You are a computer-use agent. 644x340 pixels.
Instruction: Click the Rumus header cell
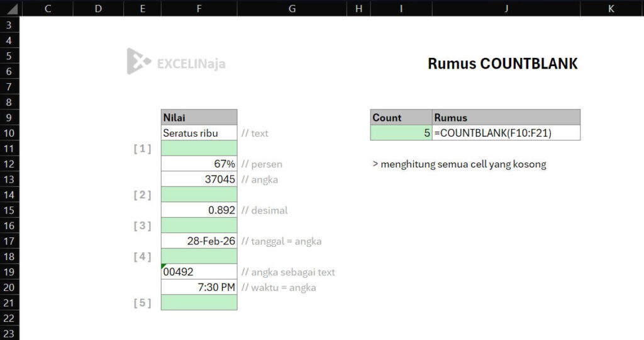coord(506,118)
